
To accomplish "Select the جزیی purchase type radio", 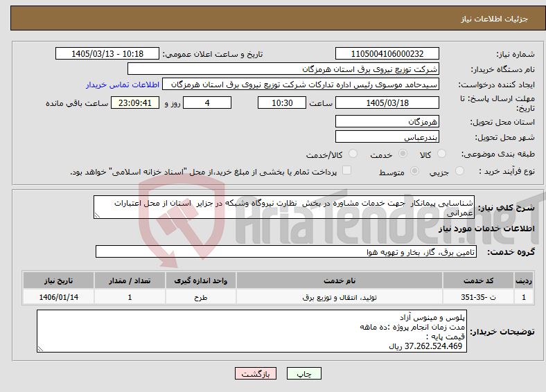I will (x=459, y=170).
